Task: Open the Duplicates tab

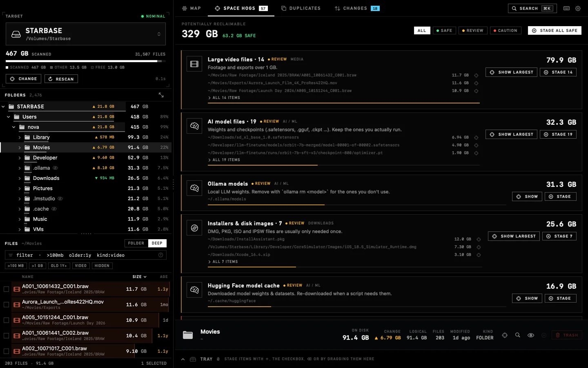Action: click(301, 8)
